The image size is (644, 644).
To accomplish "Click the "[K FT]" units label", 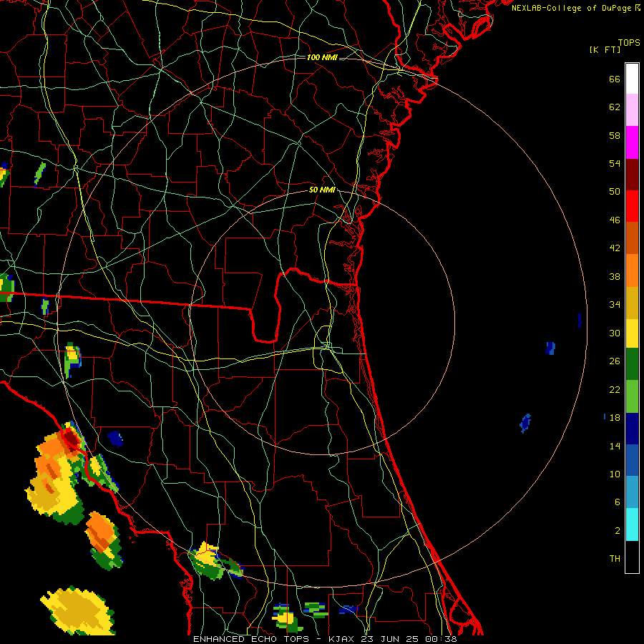I will pos(605,49).
